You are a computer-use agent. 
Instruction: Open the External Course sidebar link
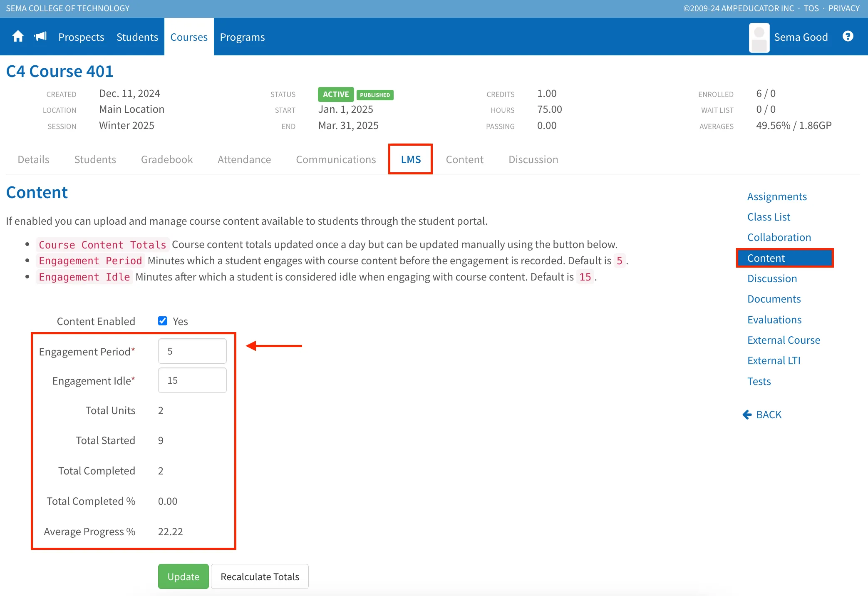pos(784,340)
